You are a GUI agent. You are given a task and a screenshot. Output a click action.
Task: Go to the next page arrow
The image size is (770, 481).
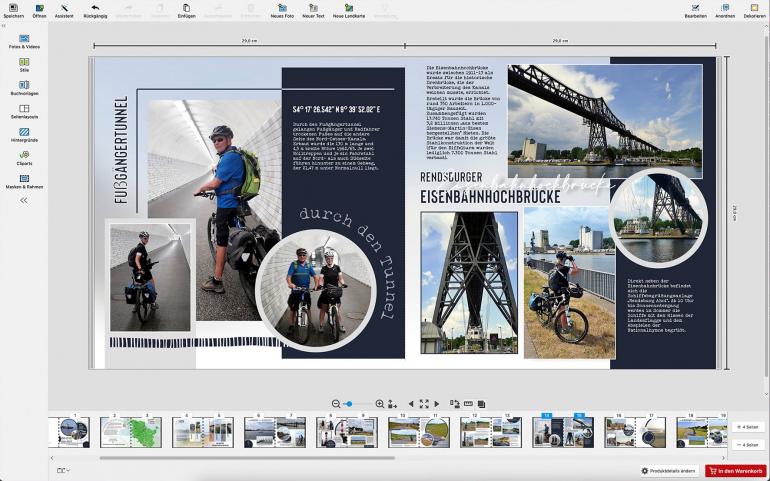pyautogui.click(x=437, y=404)
